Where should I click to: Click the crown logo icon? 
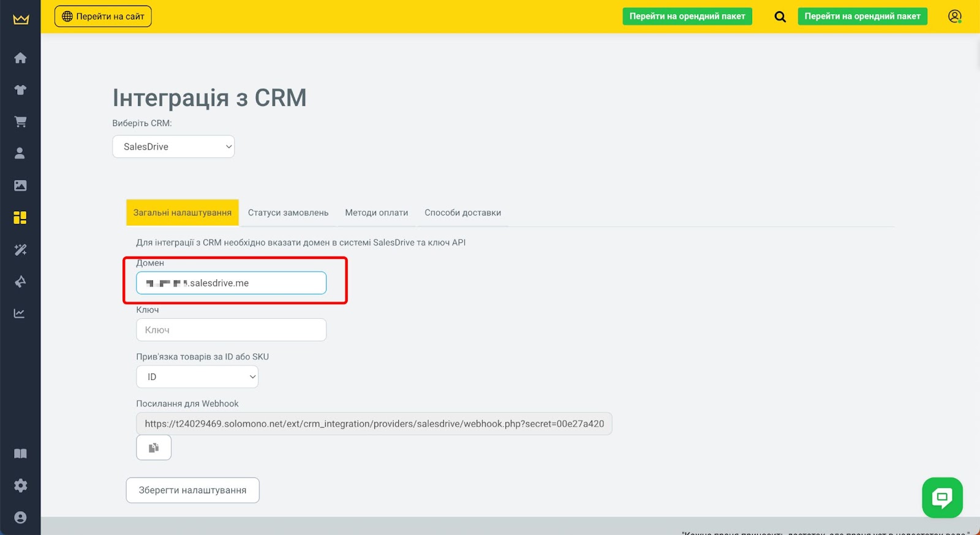coord(21,19)
